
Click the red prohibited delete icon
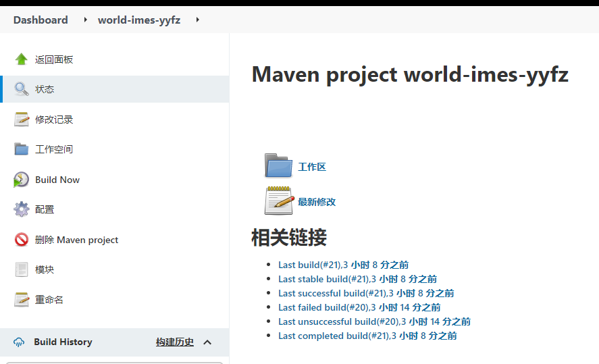click(x=22, y=240)
